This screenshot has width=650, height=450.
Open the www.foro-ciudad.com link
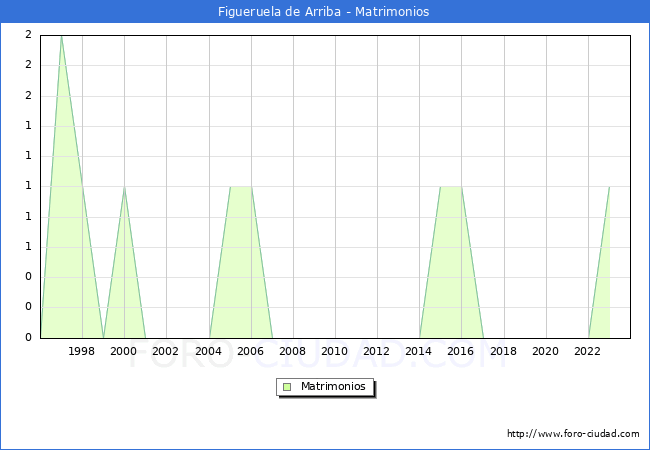[x=573, y=434]
